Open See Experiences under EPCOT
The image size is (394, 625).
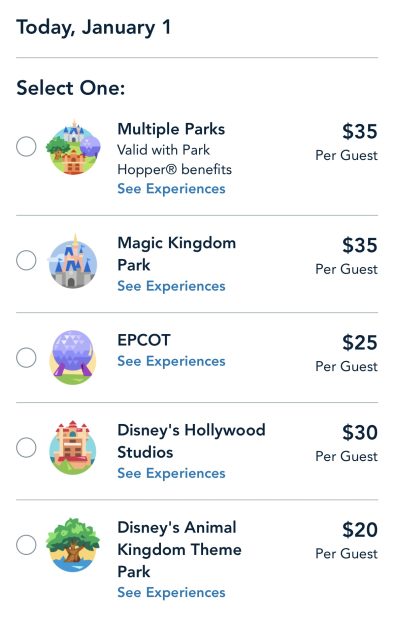[171, 362]
